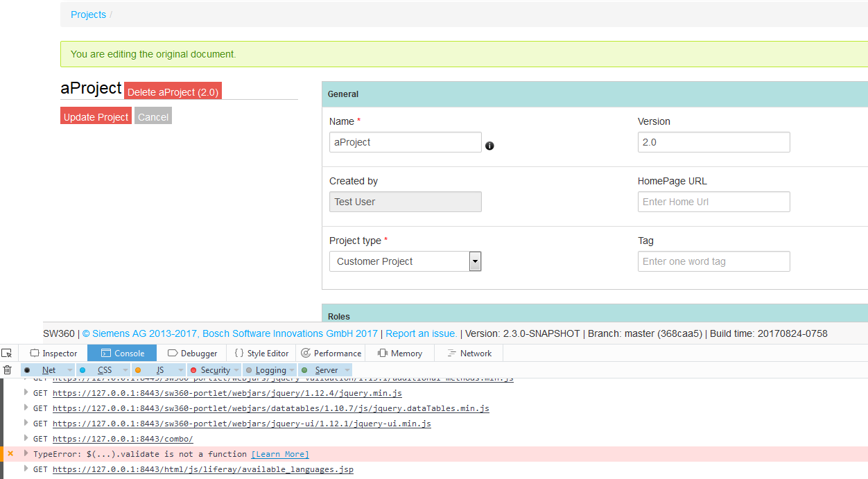Image resolution: width=868 pixels, height=479 pixels.
Task: Expand the TypeError console message
Action: tap(26, 453)
